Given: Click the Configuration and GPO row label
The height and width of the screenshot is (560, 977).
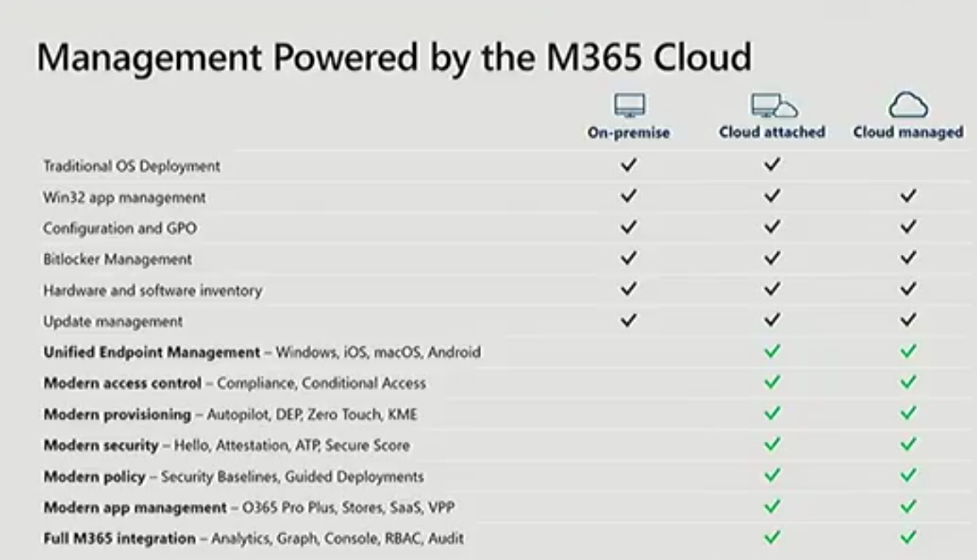Looking at the screenshot, I should 120,229.
